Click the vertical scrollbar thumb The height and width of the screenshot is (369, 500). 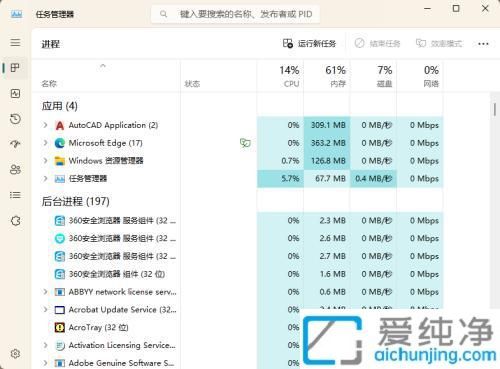click(495, 110)
